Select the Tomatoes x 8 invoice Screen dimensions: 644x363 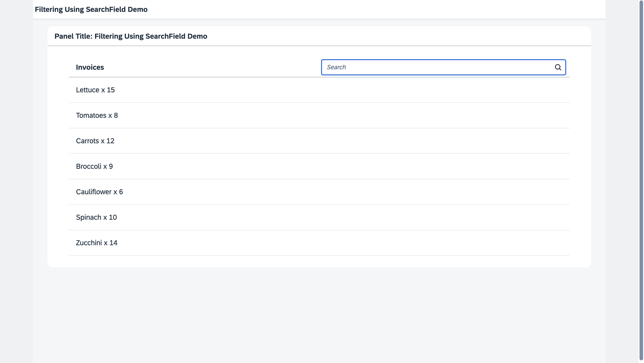97,115
